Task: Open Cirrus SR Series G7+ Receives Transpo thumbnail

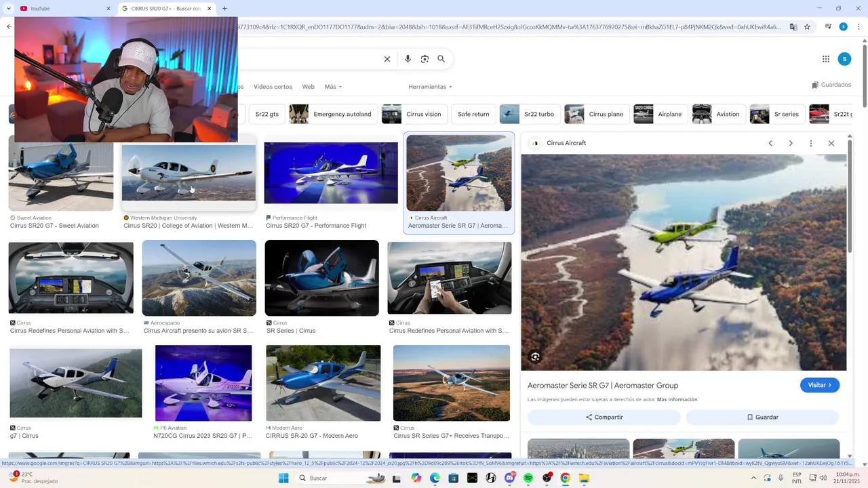Action: 452,383
